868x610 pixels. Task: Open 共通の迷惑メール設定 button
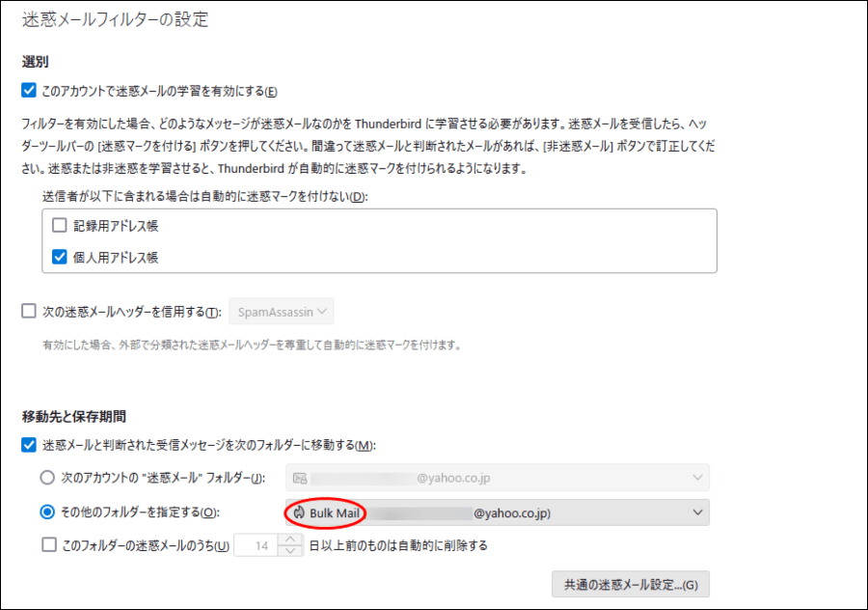point(631,585)
